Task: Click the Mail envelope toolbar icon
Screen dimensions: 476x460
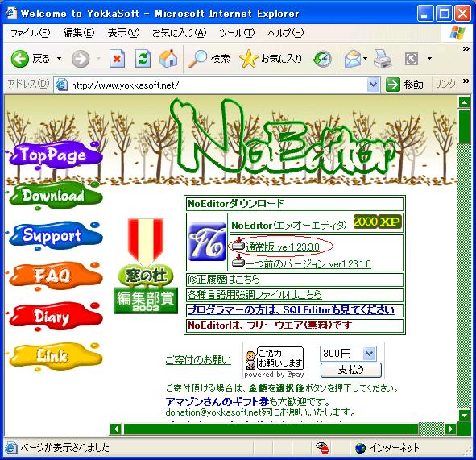Action: (353, 59)
